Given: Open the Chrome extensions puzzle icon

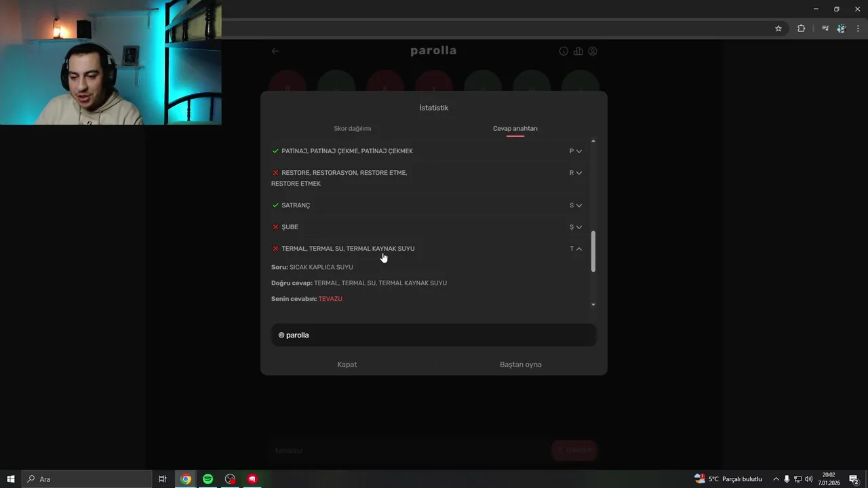Looking at the screenshot, I should (x=801, y=28).
